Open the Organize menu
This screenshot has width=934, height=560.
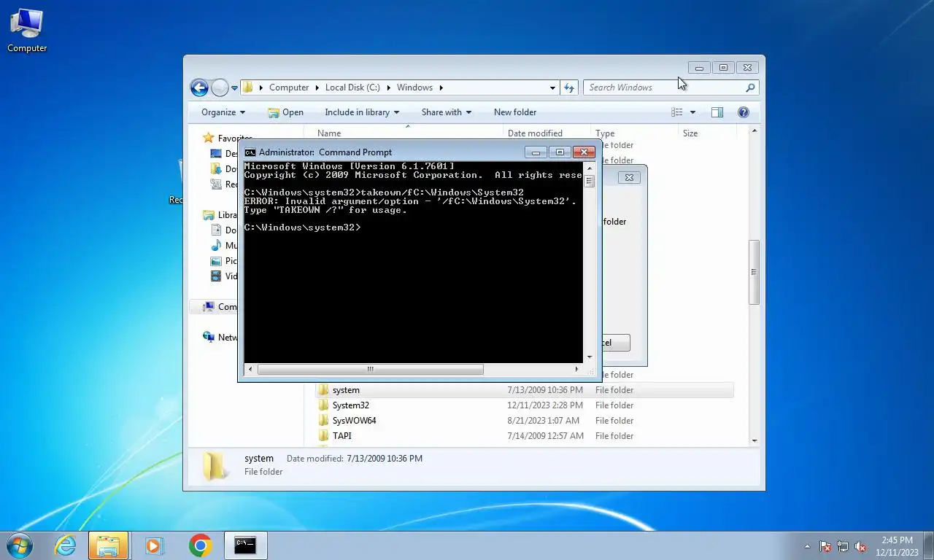(223, 112)
